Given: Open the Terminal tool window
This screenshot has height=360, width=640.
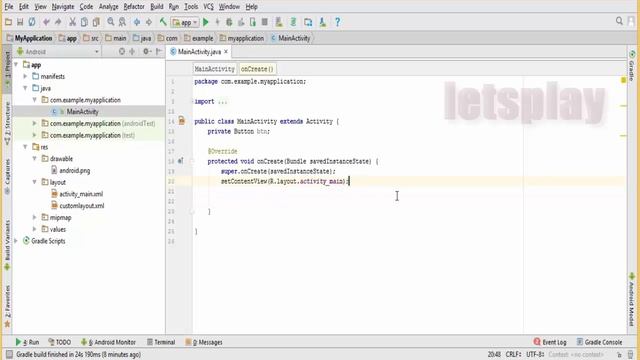Looking at the screenshot, I should coord(161,342).
